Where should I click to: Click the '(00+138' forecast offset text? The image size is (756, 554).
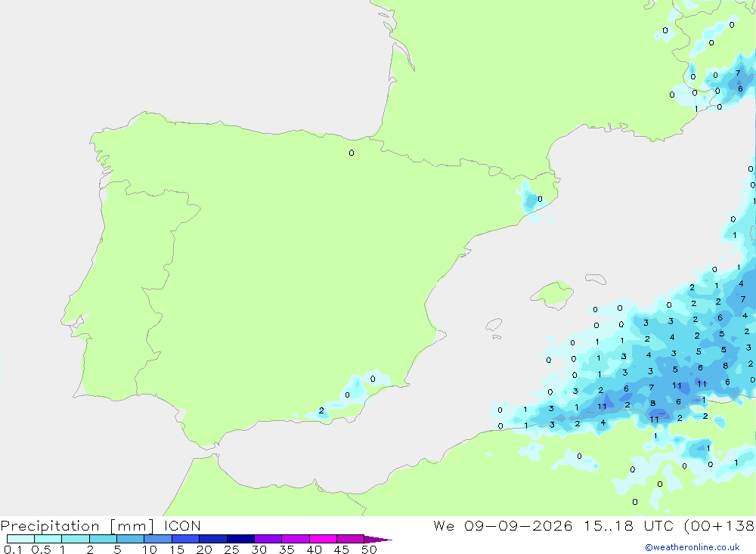click(720, 525)
